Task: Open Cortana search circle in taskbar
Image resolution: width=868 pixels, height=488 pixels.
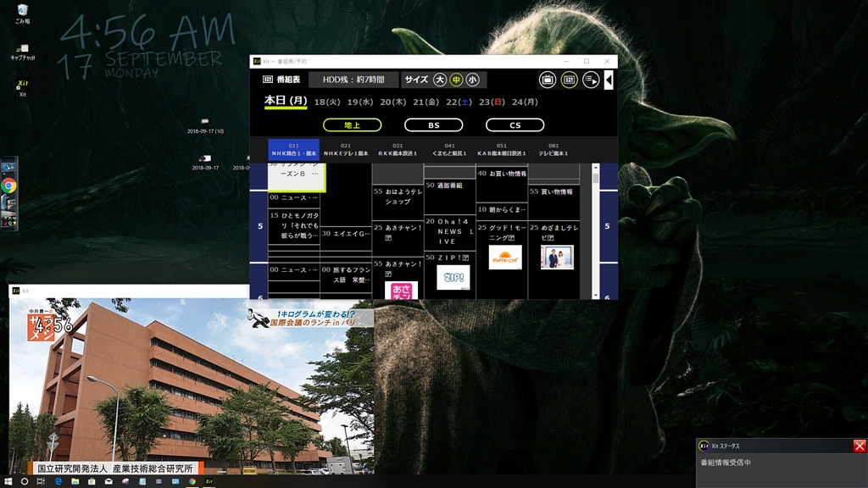Action: pyautogui.click(x=25, y=481)
